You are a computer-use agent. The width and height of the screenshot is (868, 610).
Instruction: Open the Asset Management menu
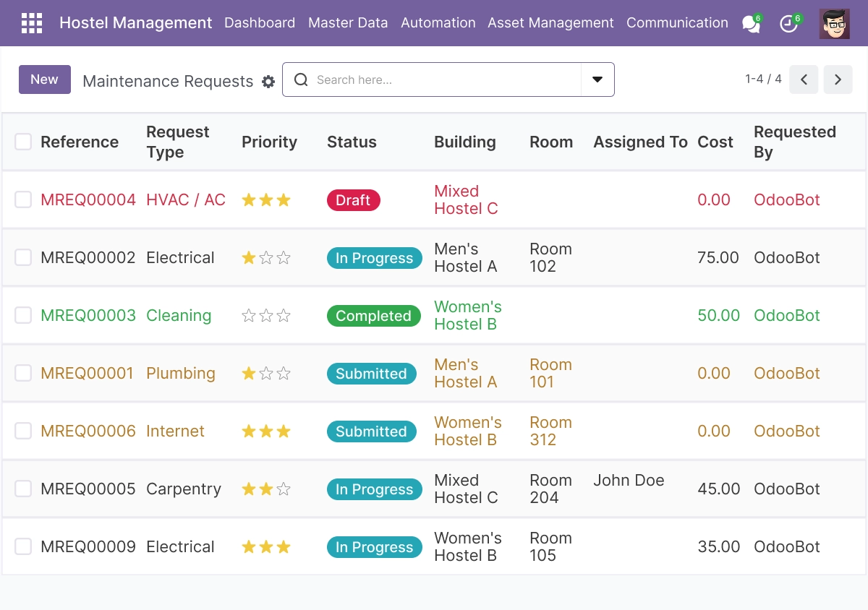coord(550,23)
